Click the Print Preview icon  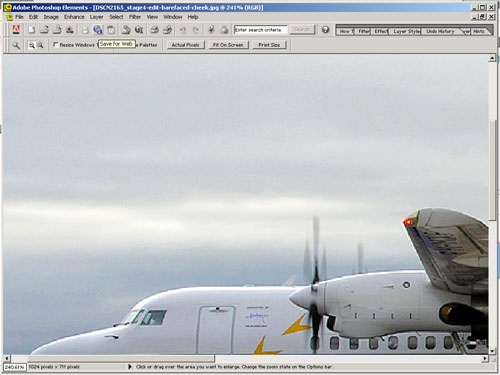click(139, 30)
